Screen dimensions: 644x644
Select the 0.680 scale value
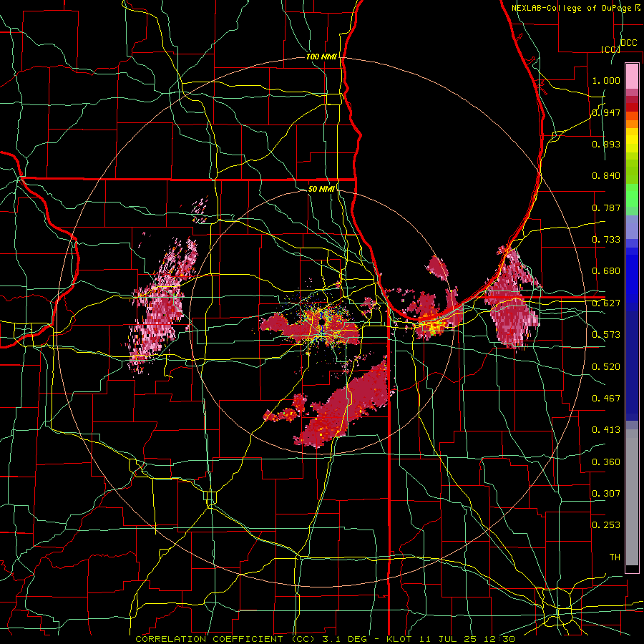[x=606, y=271]
